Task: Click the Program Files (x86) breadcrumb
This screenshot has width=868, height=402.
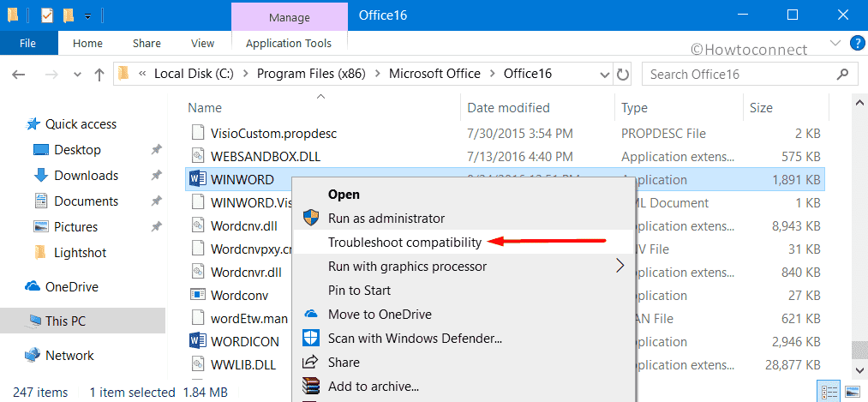Action: 311,74
